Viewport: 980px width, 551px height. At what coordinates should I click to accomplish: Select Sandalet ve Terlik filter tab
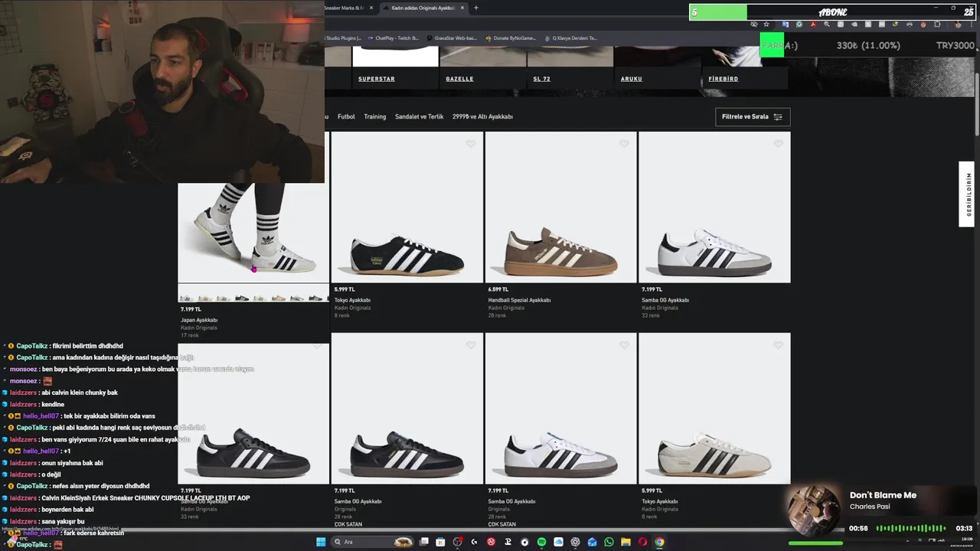coord(419,116)
